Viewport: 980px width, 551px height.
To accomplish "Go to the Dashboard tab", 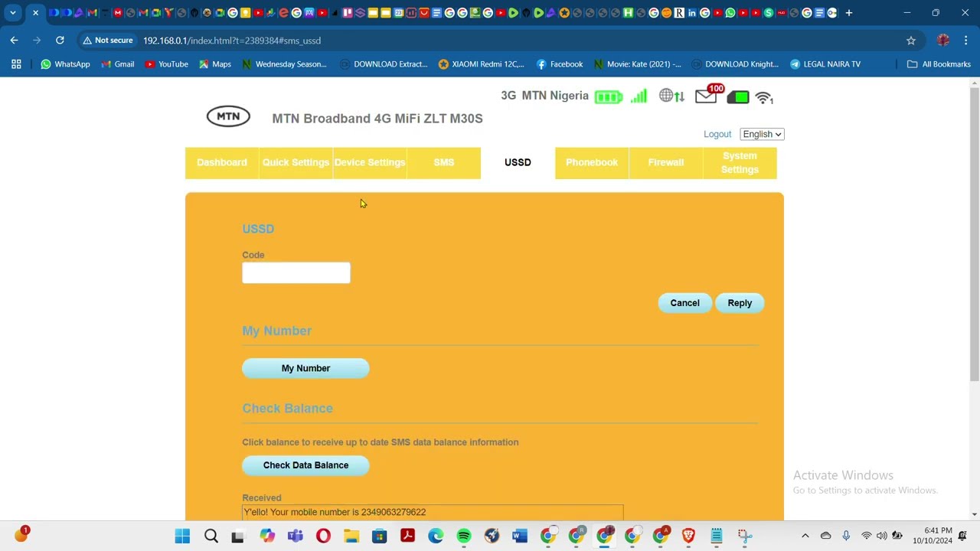I will tap(222, 162).
